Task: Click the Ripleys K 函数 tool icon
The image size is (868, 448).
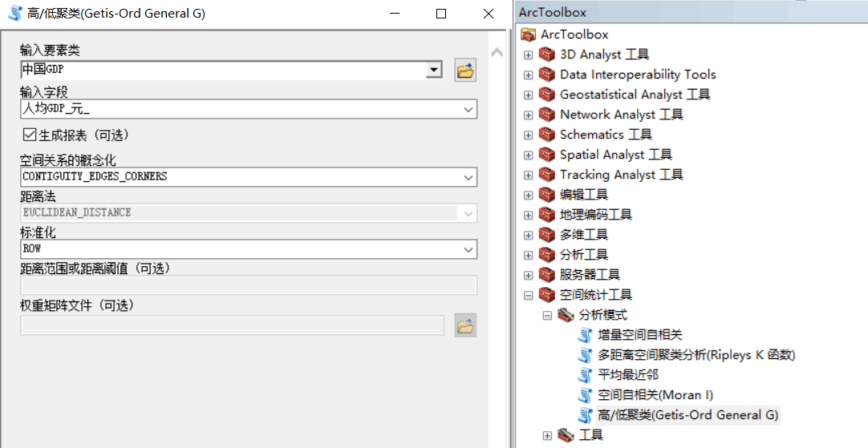Action: click(585, 355)
